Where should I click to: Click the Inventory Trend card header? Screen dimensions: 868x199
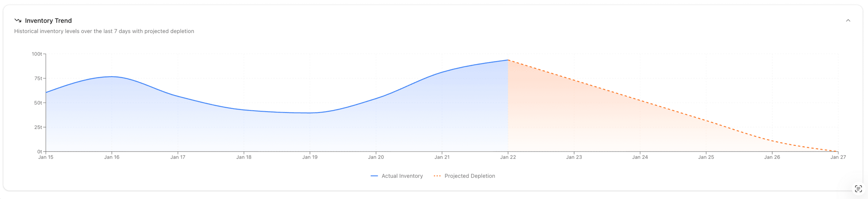[x=434, y=21]
